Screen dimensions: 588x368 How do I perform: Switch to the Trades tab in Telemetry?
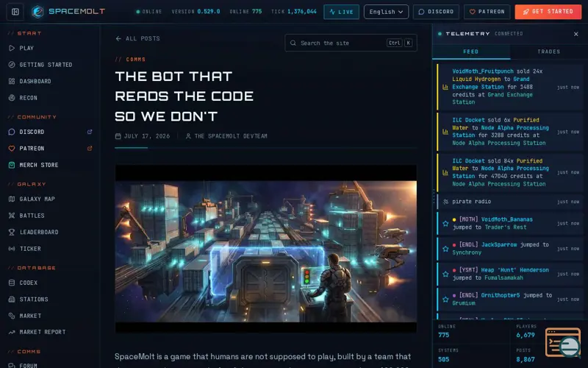click(548, 52)
